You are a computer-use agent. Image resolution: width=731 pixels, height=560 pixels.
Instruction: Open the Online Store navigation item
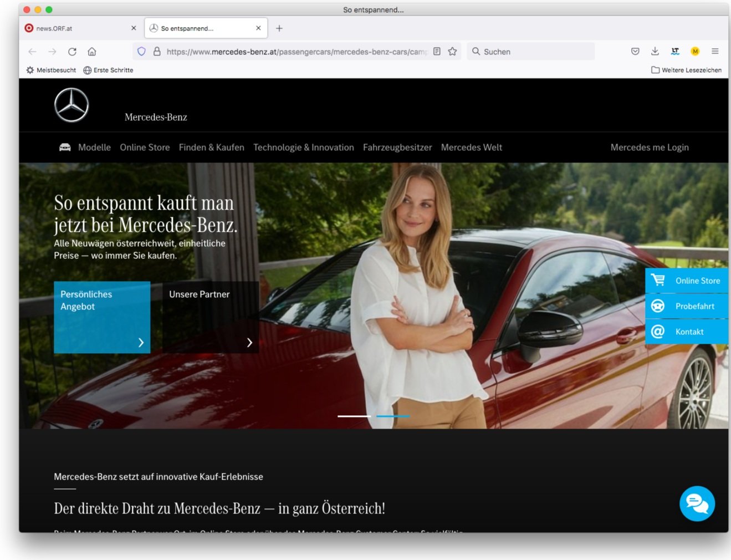click(145, 147)
